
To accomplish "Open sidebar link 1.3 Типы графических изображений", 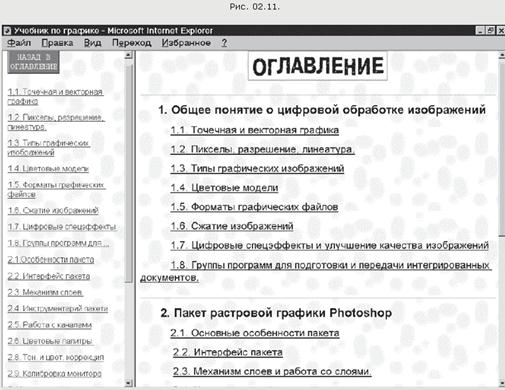I will point(49,148).
